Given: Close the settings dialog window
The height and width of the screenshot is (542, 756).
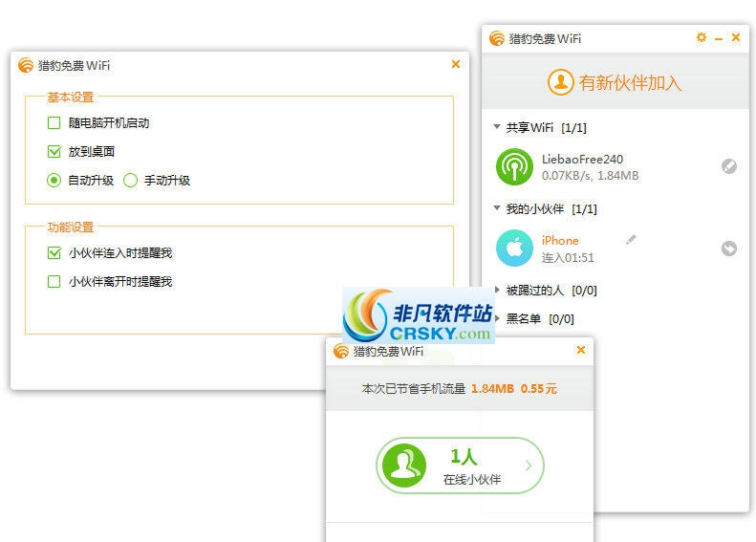Looking at the screenshot, I should click(456, 64).
